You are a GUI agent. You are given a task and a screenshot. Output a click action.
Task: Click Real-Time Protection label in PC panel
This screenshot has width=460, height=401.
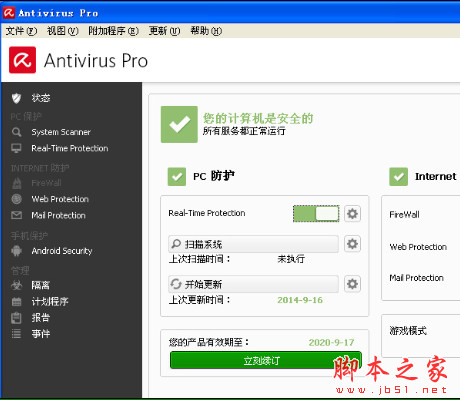207,213
